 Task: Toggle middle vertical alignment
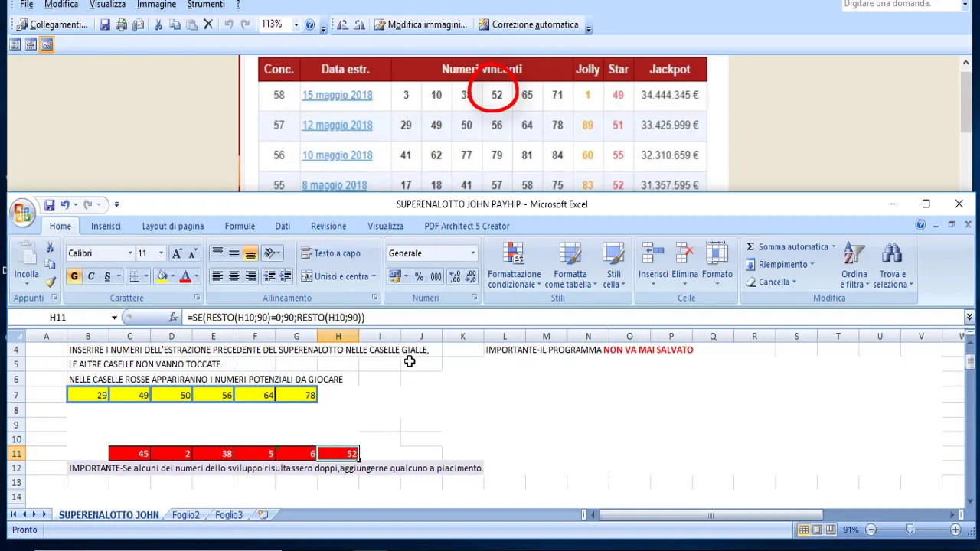click(x=234, y=253)
